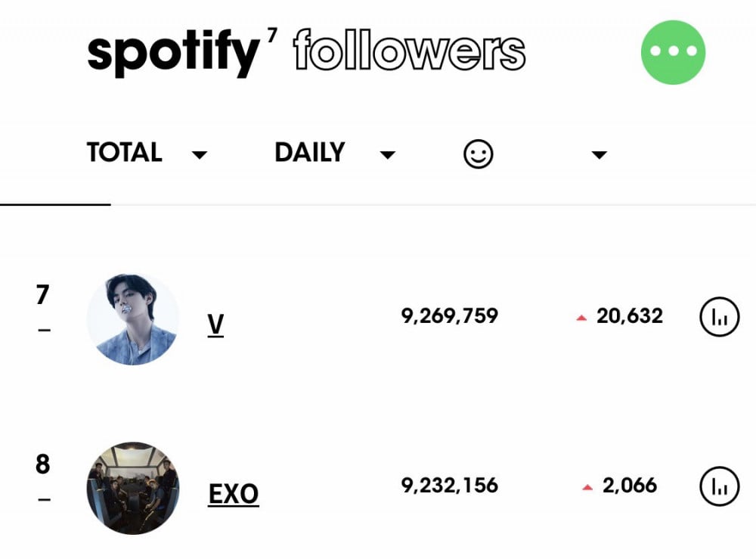Click the red up-arrow beside 2,066
The image size is (756, 559).
point(587,487)
